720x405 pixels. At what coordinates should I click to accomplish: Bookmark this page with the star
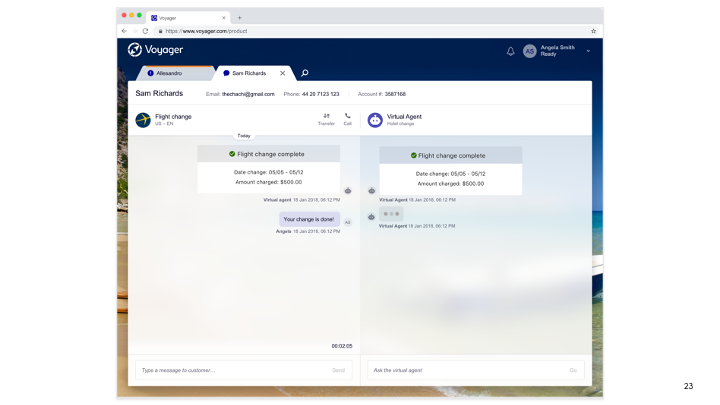pos(593,31)
